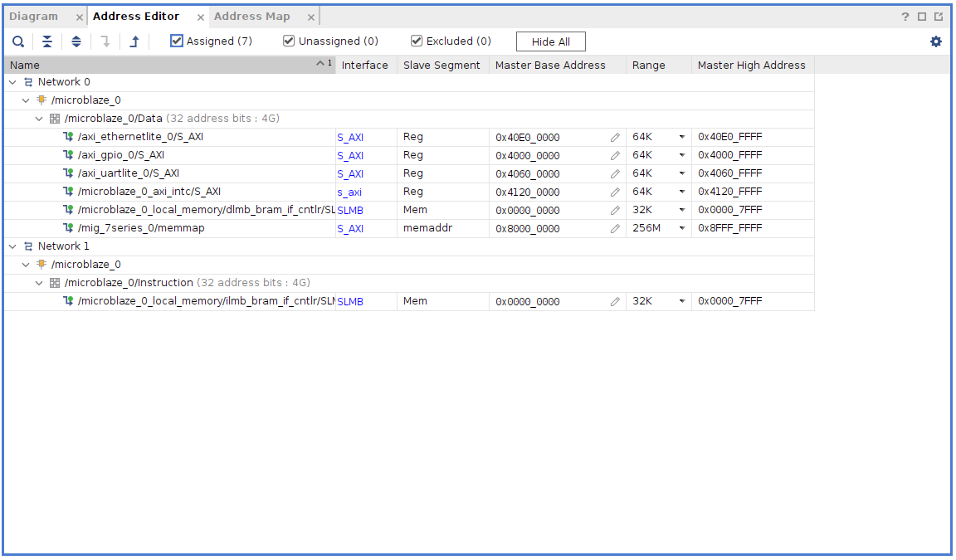Close the Address Editor tab

pos(201,17)
